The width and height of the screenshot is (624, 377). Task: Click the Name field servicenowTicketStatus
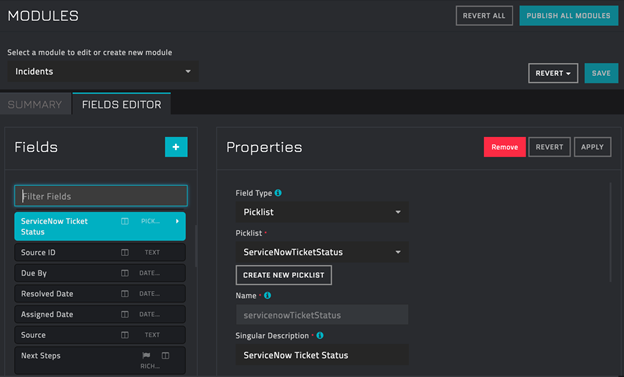pos(322,315)
